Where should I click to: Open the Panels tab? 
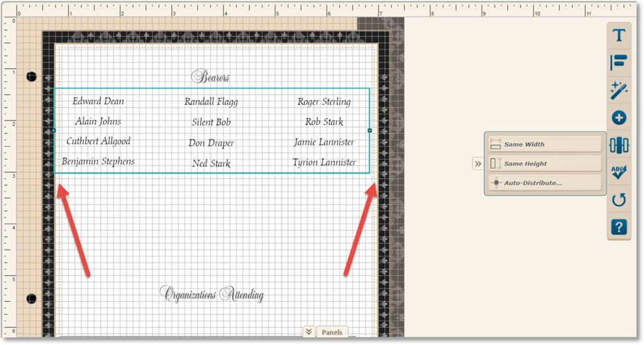tap(332, 333)
